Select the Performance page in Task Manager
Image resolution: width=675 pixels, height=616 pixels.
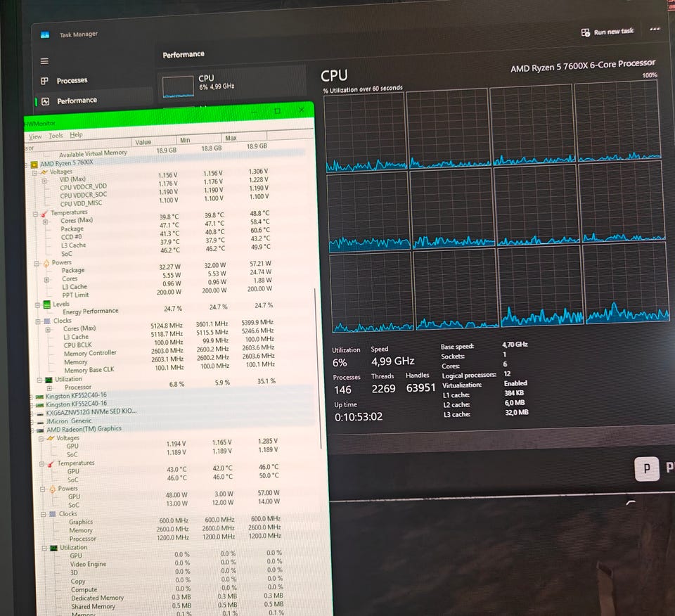point(94,101)
